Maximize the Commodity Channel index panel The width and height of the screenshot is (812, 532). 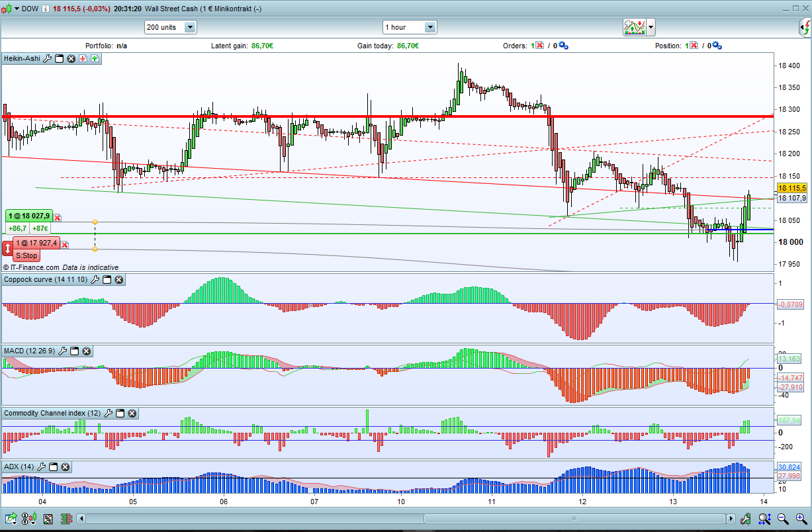coord(120,413)
